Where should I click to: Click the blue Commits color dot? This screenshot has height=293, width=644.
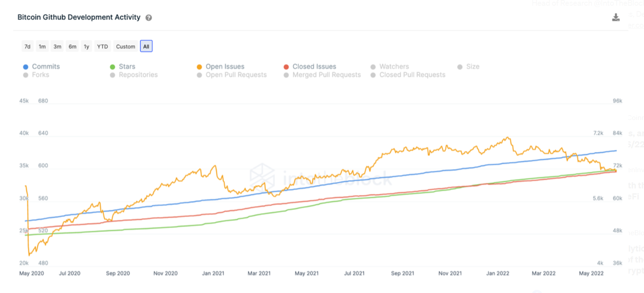pos(26,67)
